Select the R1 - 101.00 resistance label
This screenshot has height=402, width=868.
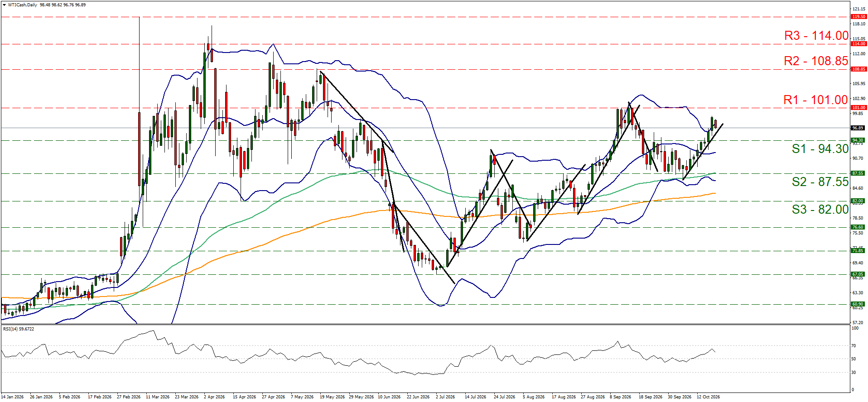815,100
